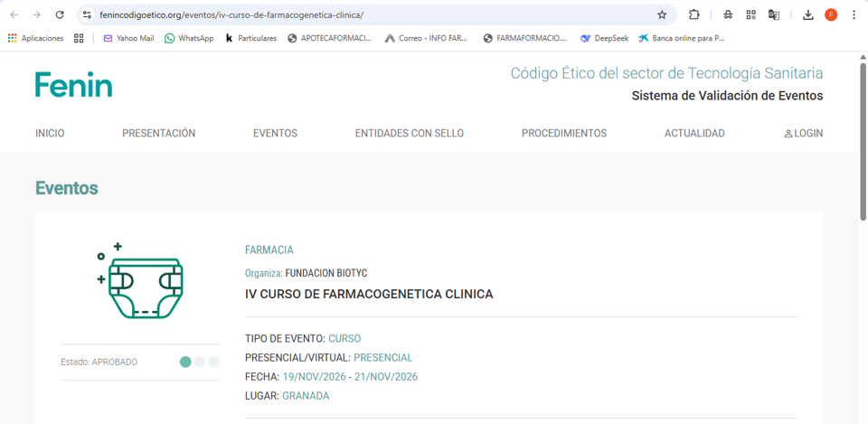
Task: Open the Chrome three-dot menu
Action: [x=854, y=14]
